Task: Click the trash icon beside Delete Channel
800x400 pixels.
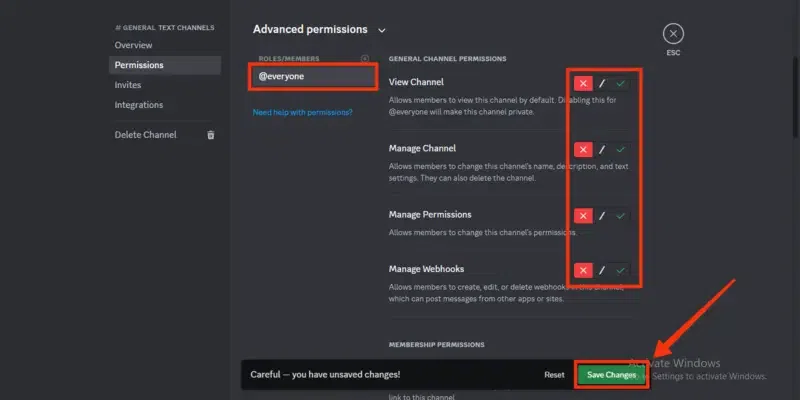Action: (x=210, y=135)
